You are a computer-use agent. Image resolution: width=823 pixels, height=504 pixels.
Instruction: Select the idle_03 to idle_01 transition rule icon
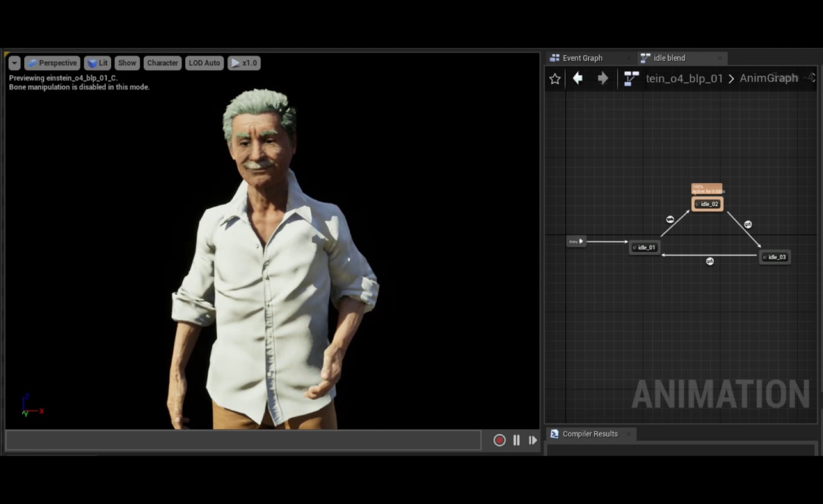710,261
